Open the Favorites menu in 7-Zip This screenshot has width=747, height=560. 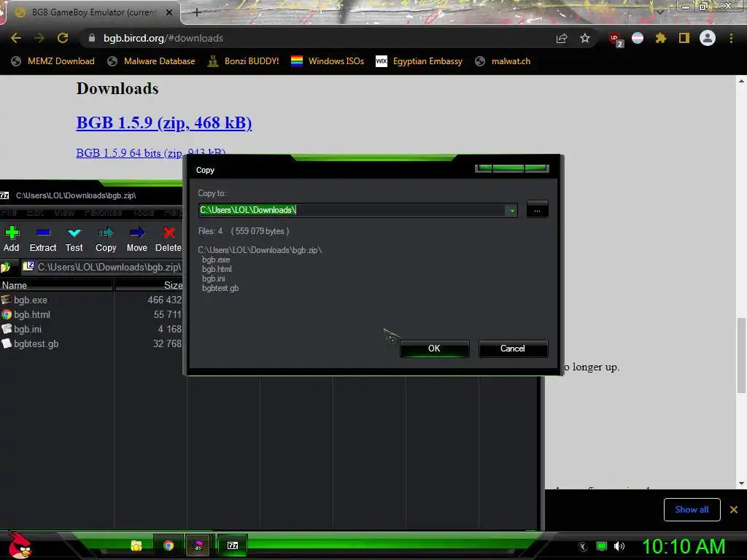[104, 212]
